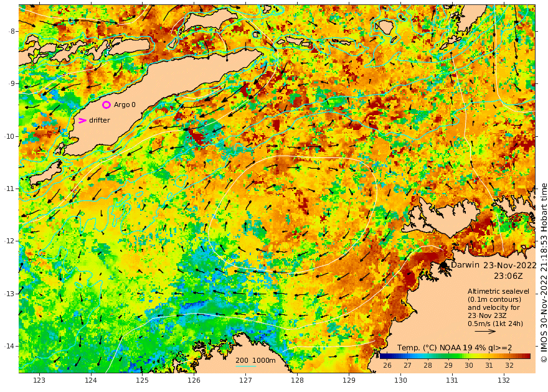
Task: Click the longitude axis label '125'
Action: tap(142, 380)
